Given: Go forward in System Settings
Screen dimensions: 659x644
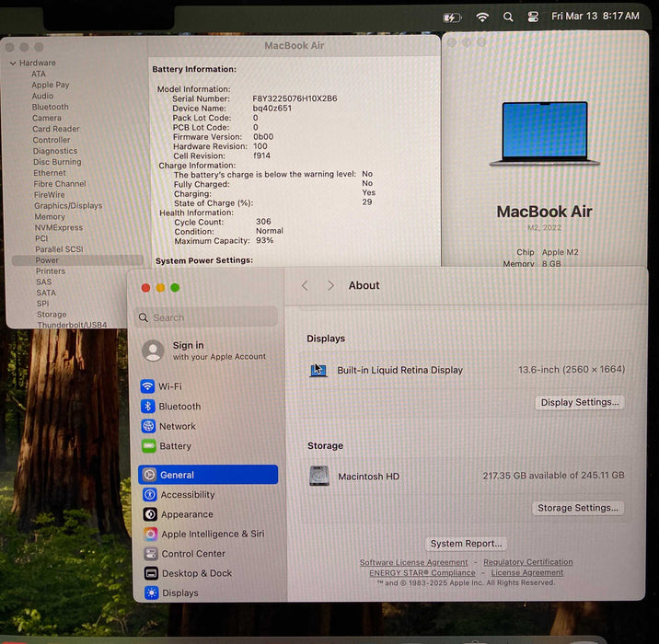Looking at the screenshot, I should (330, 286).
